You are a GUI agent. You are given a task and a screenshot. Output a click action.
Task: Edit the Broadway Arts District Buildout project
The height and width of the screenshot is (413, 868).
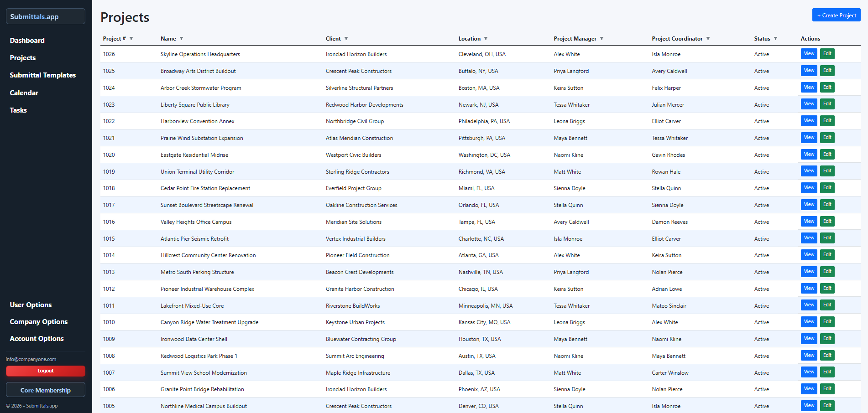pos(827,71)
